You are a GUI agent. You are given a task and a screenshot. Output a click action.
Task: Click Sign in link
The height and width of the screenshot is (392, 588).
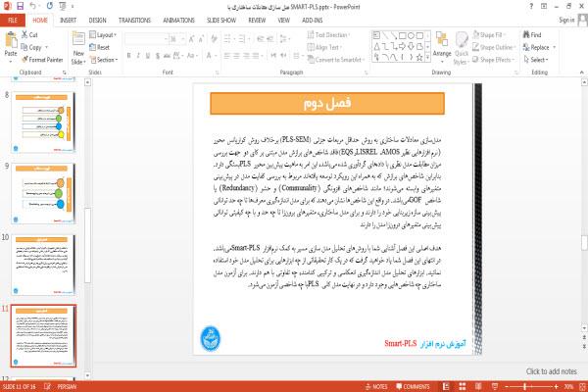coord(566,20)
